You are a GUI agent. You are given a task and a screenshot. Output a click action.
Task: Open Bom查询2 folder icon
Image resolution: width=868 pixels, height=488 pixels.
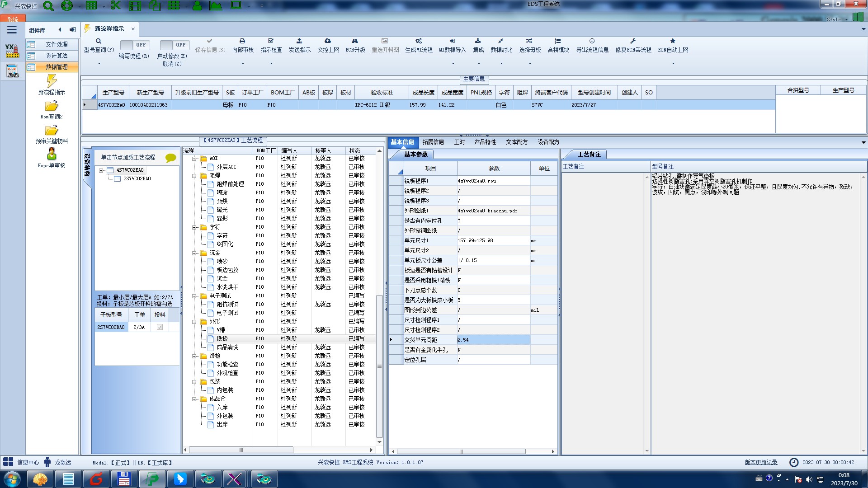pyautogui.click(x=52, y=106)
